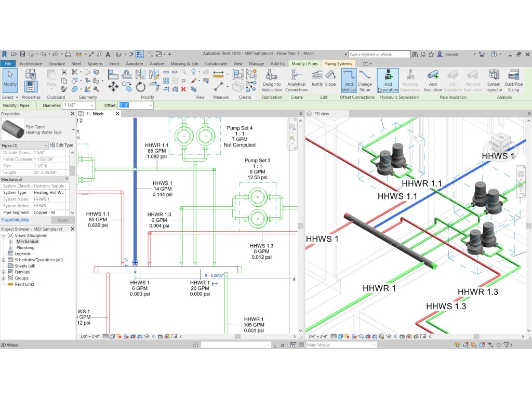
Task: Open the Pipe Types type selector dropdown
Action: click(x=73, y=129)
